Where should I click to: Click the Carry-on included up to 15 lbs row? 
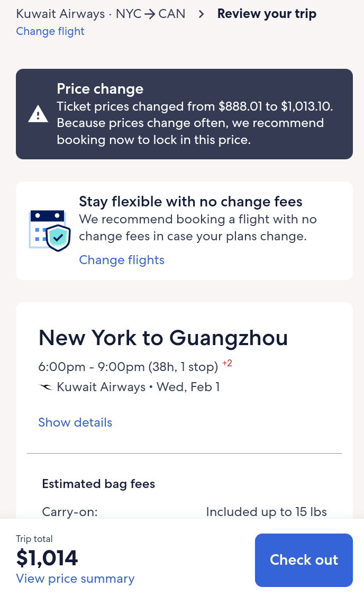coord(184,512)
